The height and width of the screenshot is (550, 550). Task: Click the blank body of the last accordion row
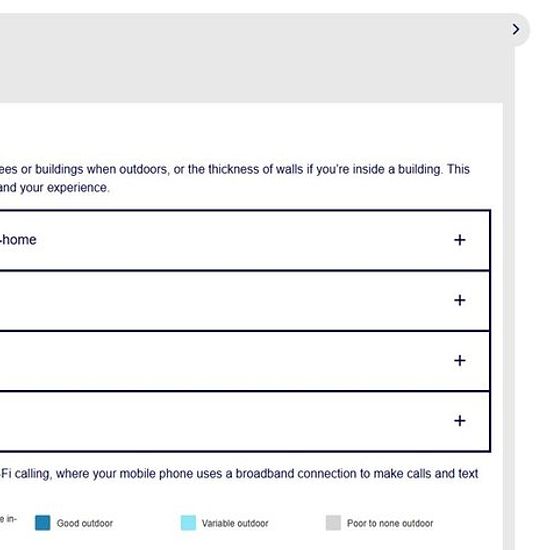pos(224,421)
